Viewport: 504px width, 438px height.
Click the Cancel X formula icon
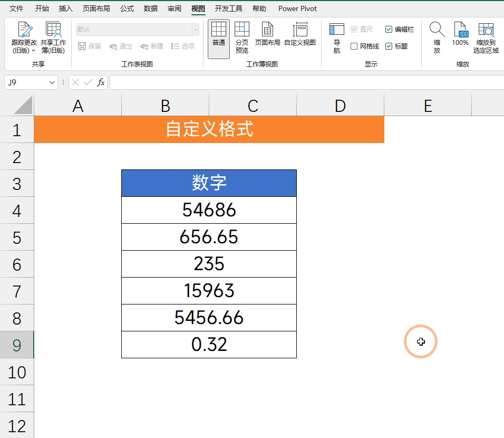75,82
